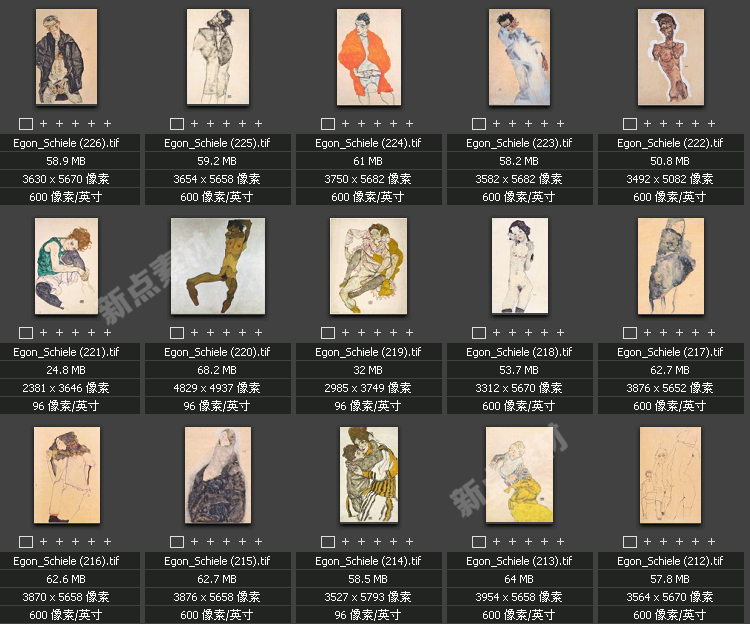Image resolution: width=750 pixels, height=624 pixels.
Task: Set third rating star for Egon_Schiele (221).tif
Action: click(x=76, y=332)
